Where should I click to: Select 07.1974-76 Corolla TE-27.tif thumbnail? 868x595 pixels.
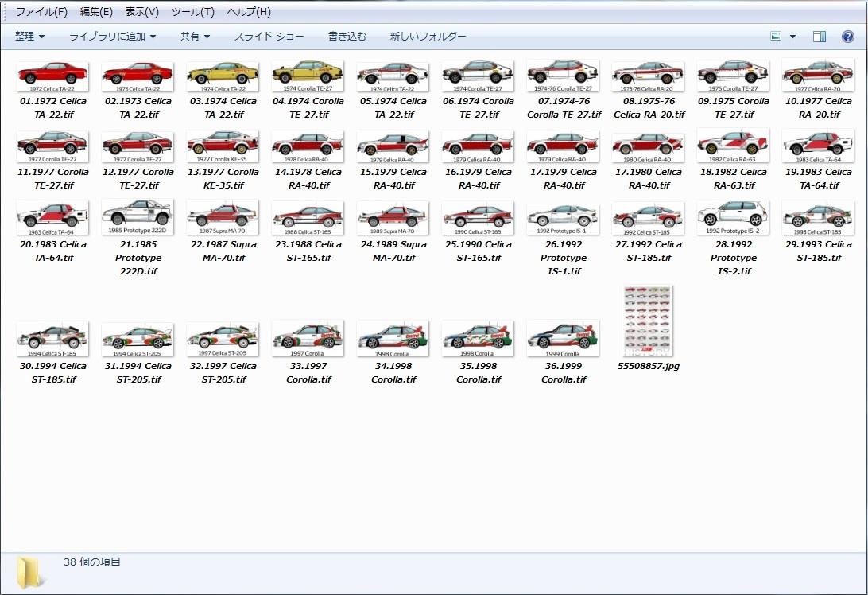[x=563, y=76]
